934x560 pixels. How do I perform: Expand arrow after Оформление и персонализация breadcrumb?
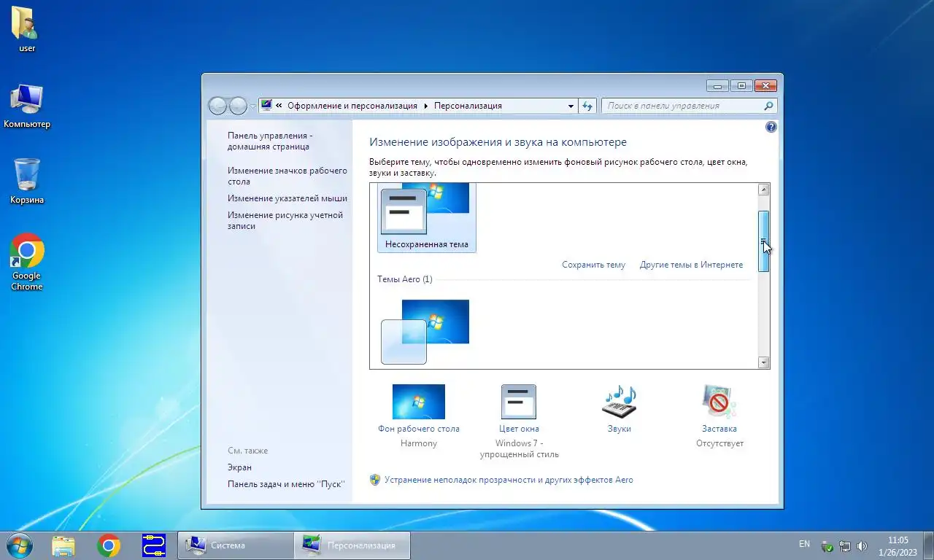(425, 106)
